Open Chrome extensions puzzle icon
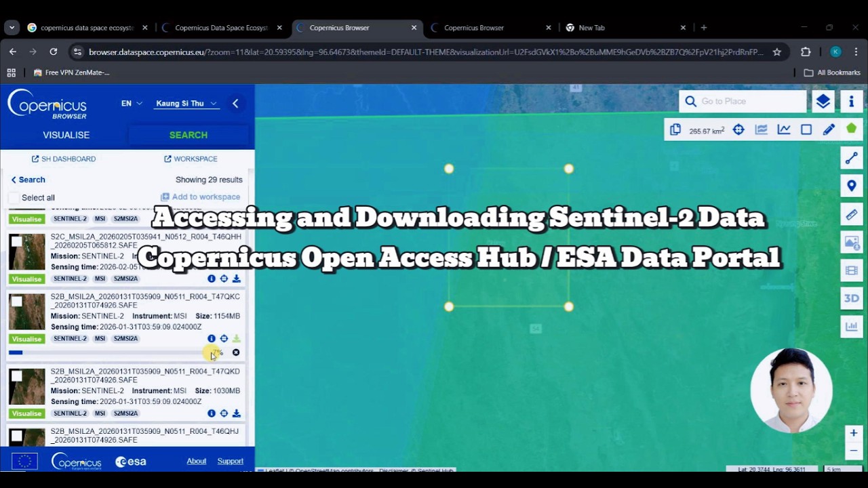The height and width of the screenshot is (488, 868). pyautogui.click(x=806, y=52)
